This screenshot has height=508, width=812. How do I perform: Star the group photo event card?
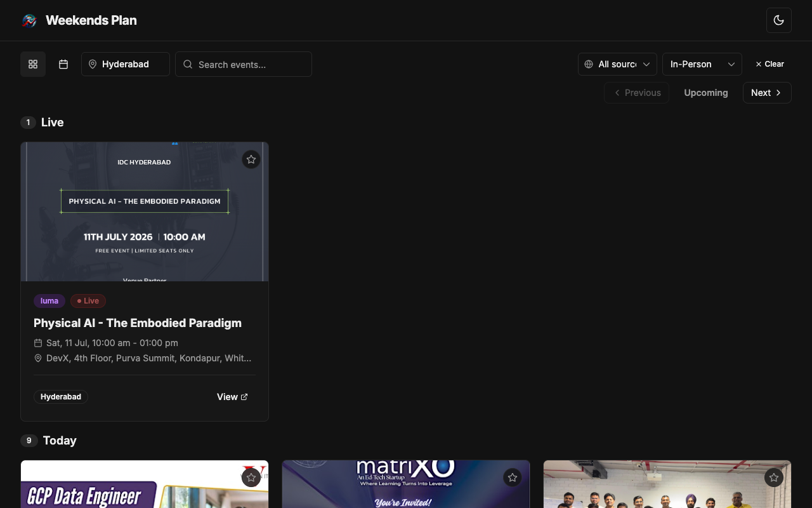coord(774,478)
